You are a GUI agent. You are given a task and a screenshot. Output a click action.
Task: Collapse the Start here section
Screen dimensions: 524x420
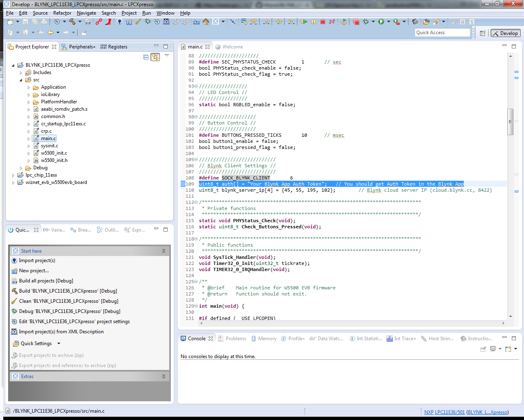pyautogui.click(x=164, y=251)
